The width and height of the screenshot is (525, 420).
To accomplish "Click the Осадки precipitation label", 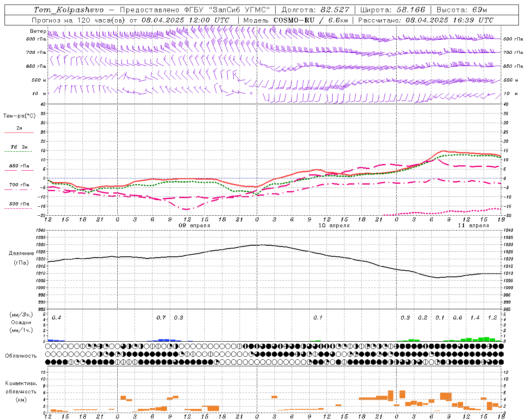I will pos(21,322).
